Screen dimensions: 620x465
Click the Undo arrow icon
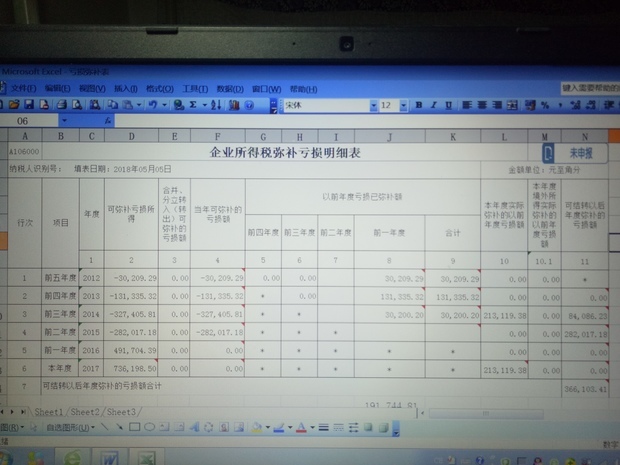point(153,105)
